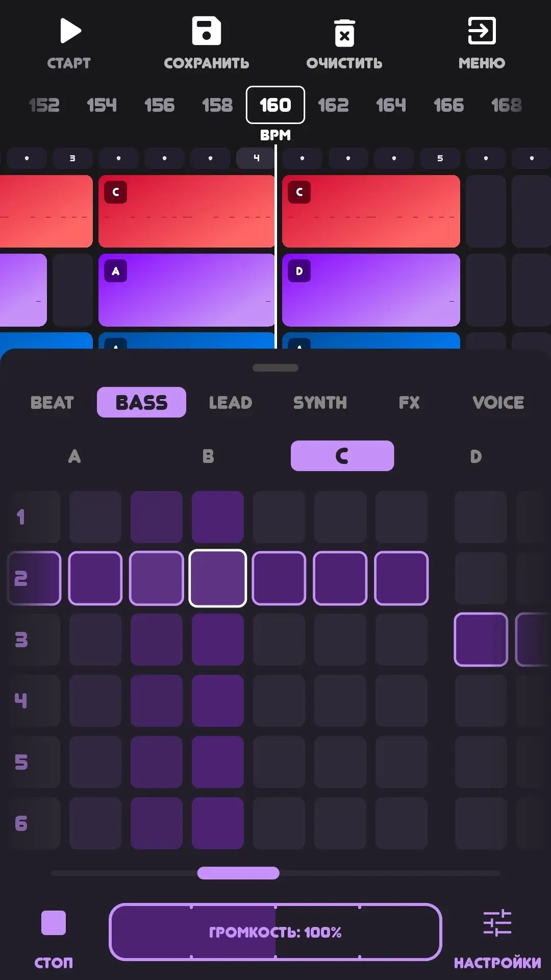Switch to the SYNTH tab
This screenshot has height=980, width=551.
320,403
